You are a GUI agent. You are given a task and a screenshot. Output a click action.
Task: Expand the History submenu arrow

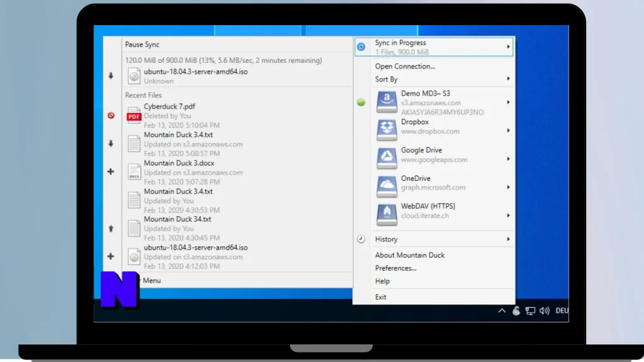[x=508, y=239]
